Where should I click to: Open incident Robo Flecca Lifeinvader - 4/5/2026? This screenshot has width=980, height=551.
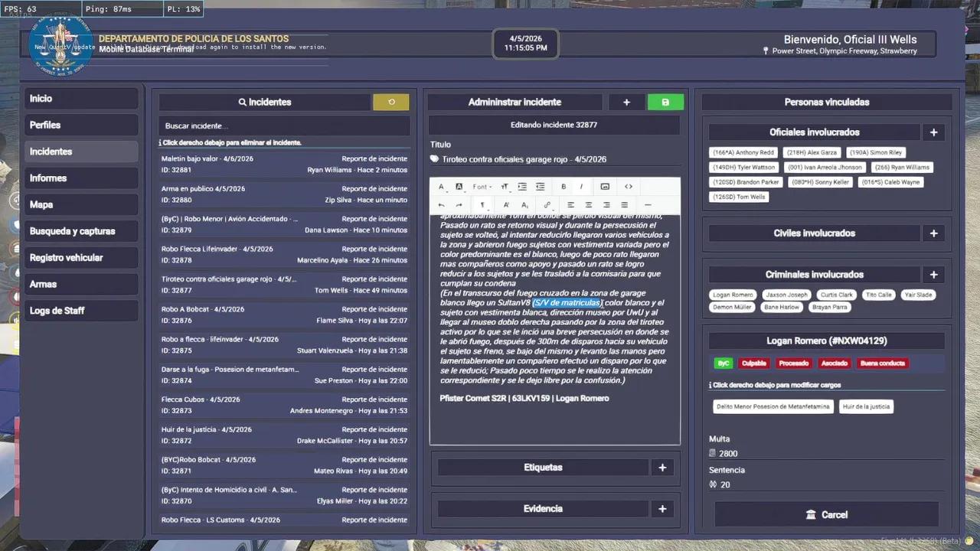284,255
